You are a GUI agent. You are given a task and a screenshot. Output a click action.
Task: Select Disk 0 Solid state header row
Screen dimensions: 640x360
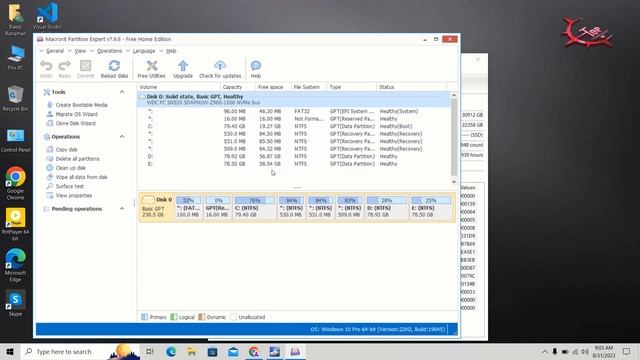coord(294,100)
